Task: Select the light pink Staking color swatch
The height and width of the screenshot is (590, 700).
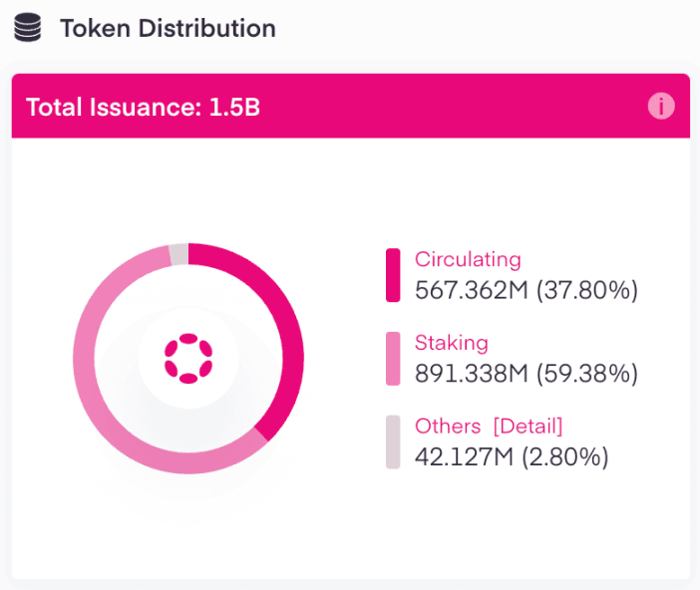Action: coord(393,359)
